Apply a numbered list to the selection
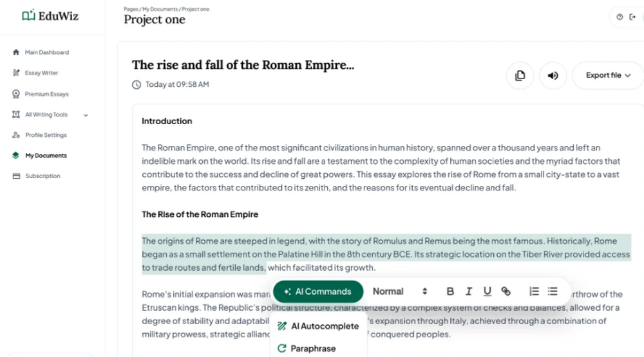This screenshot has height=357, width=644. pos(534,291)
